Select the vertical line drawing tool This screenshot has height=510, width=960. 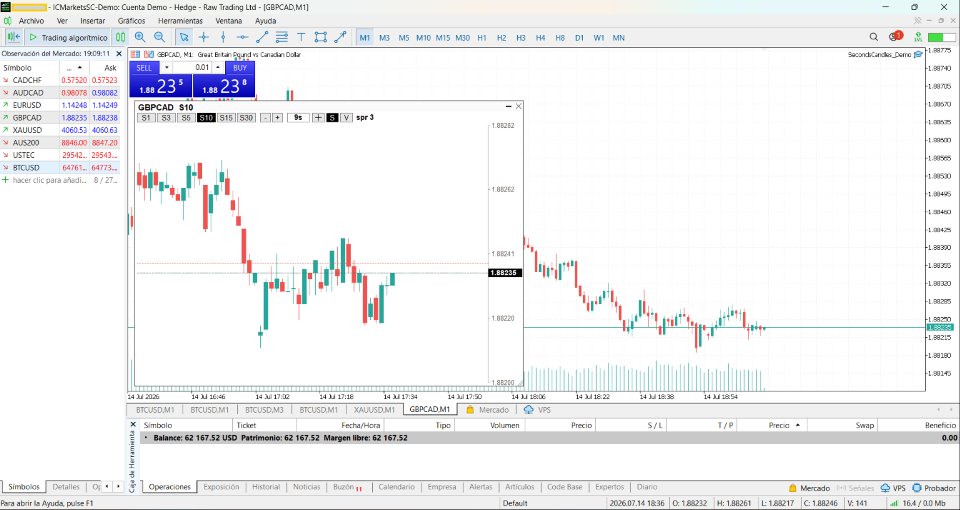pyautogui.click(x=223, y=37)
